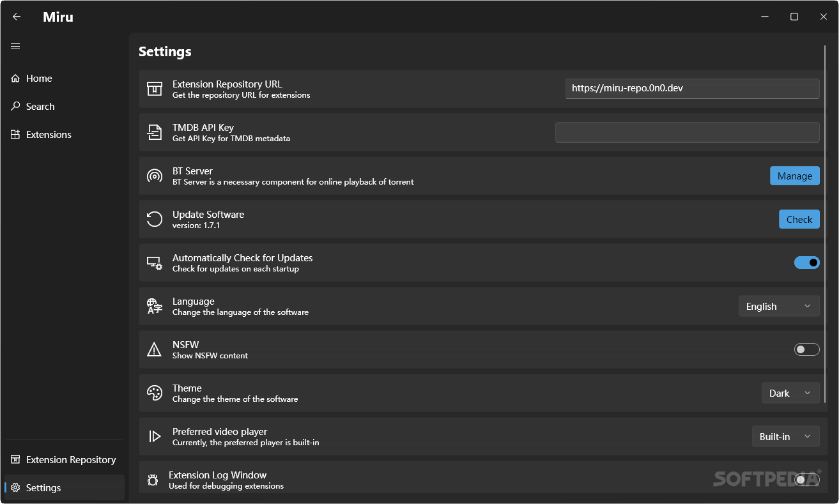The width and height of the screenshot is (839, 504).
Task: Maximize the Miru window
Action: pos(794,17)
